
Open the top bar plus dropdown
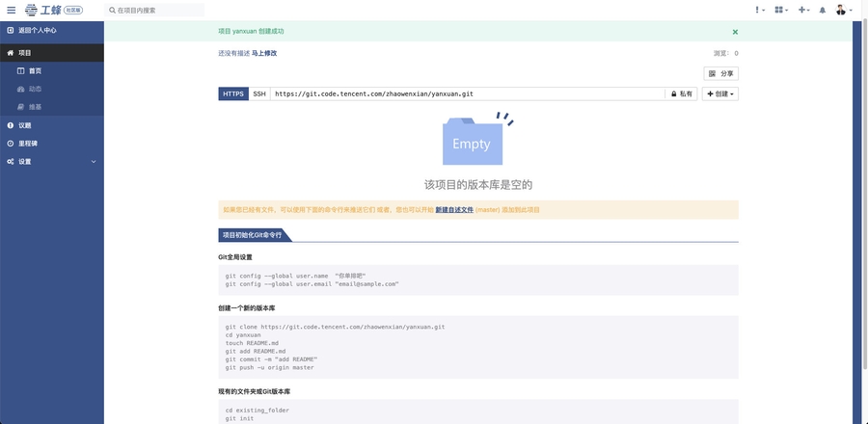(803, 10)
